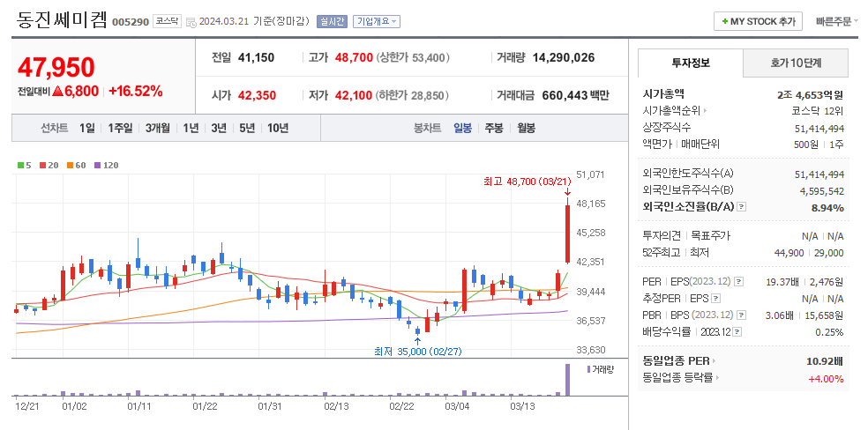868x430 pixels.
Task: Click the calendar icon before 2024.03.21
Action: pos(191,22)
